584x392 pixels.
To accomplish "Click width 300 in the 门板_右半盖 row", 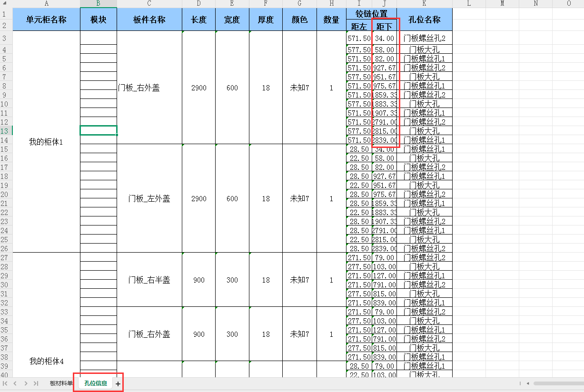I will pos(232,280).
